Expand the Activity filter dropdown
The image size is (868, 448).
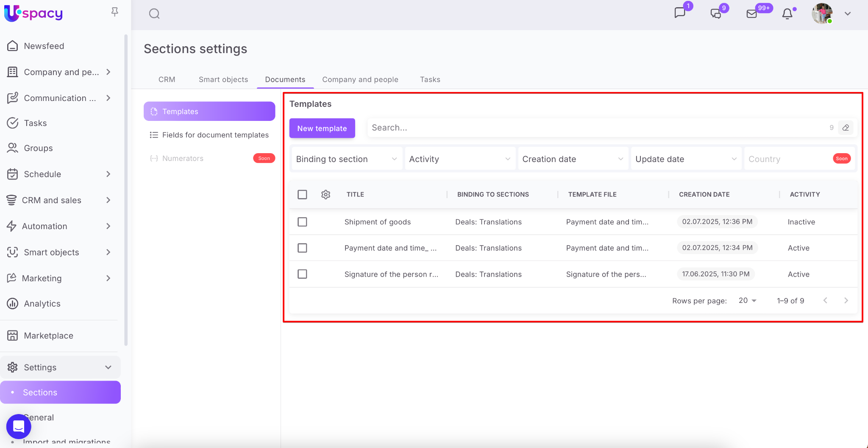(x=459, y=159)
